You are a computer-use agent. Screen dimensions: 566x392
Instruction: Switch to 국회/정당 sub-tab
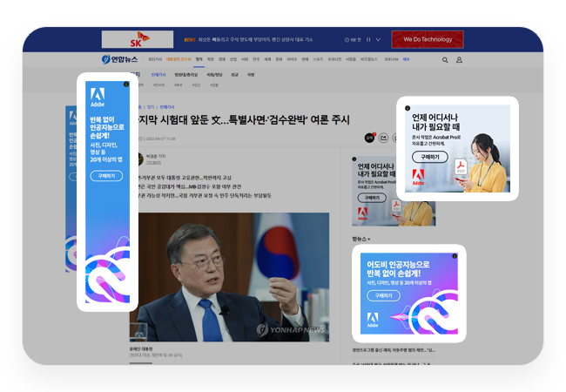pyautogui.click(x=214, y=75)
